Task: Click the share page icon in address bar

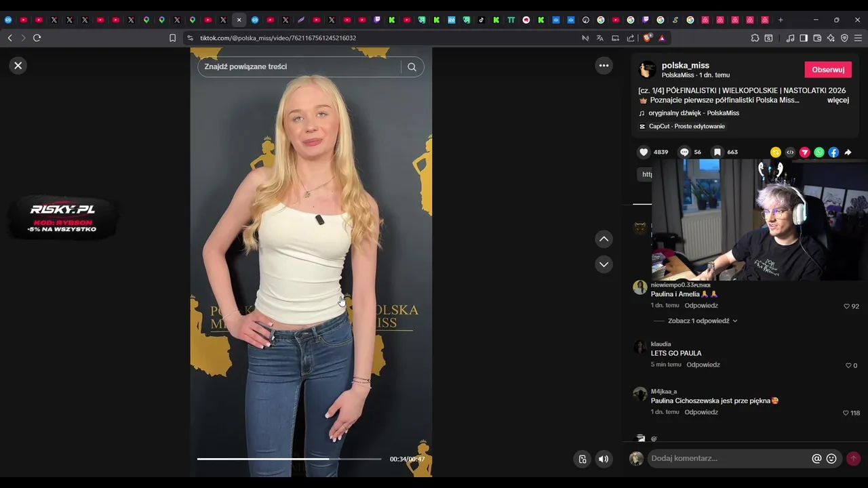Action: 631,38
